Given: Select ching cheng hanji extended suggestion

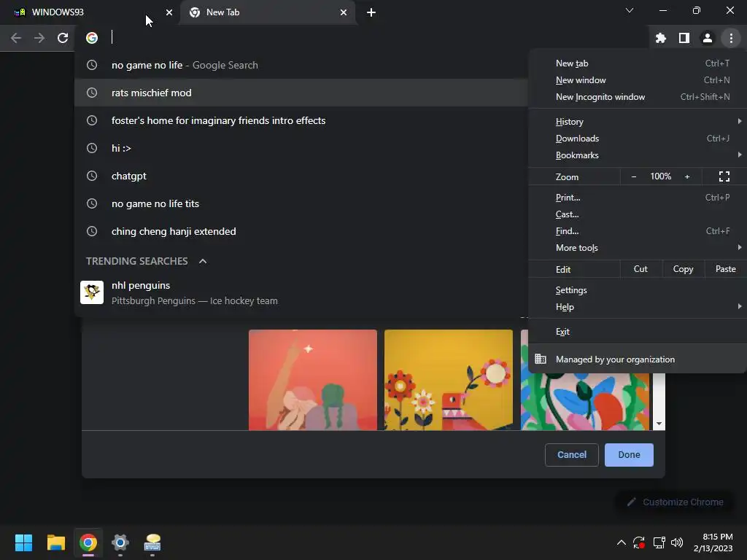Looking at the screenshot, I should (301, 231).
